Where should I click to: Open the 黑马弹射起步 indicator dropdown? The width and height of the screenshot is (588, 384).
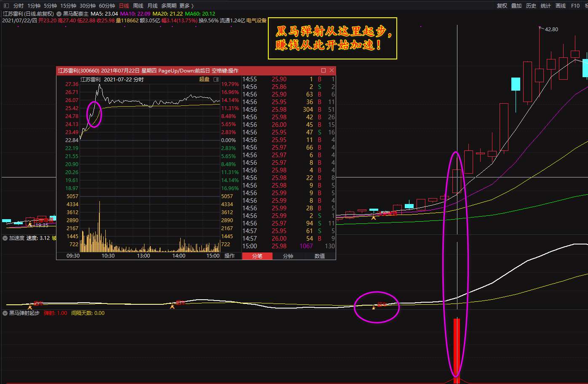click(x=5, y=313)
